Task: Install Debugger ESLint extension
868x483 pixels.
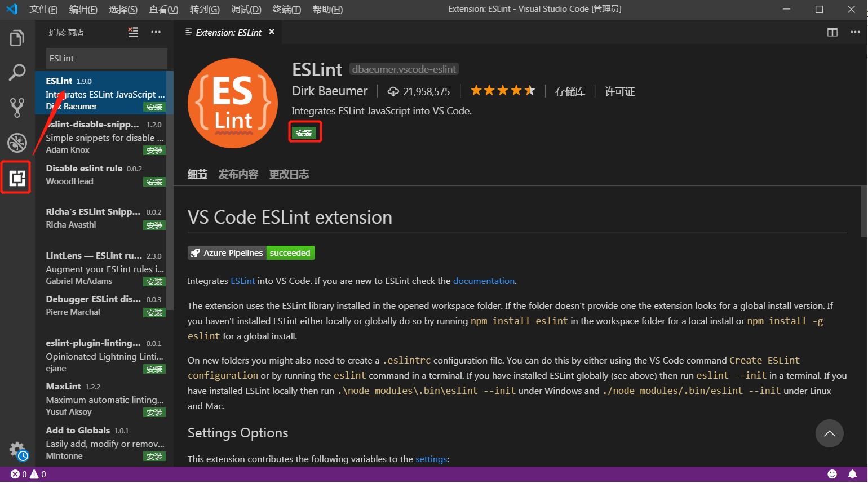Action: 154,313
